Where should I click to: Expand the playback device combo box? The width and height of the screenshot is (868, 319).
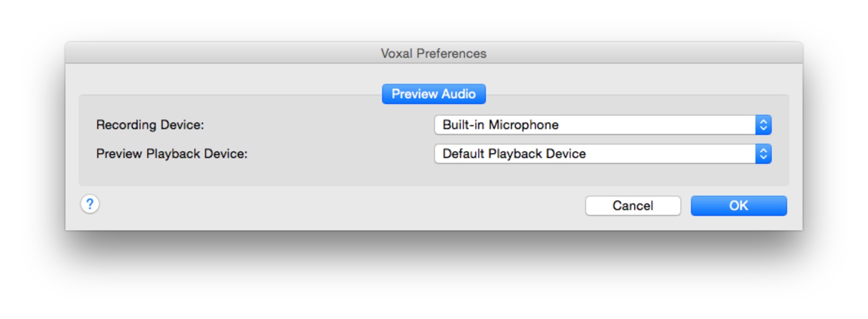point(602,154)
